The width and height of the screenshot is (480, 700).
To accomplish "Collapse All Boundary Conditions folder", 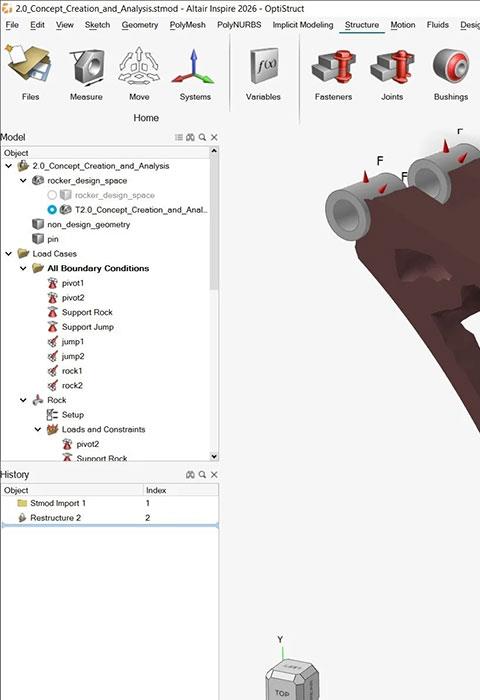I will 23,268.
